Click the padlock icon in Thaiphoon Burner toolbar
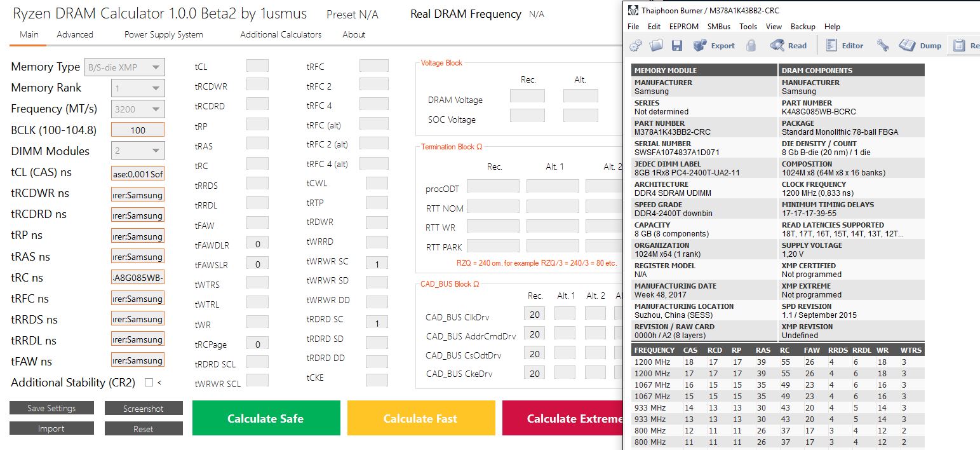 coord(751,45)
